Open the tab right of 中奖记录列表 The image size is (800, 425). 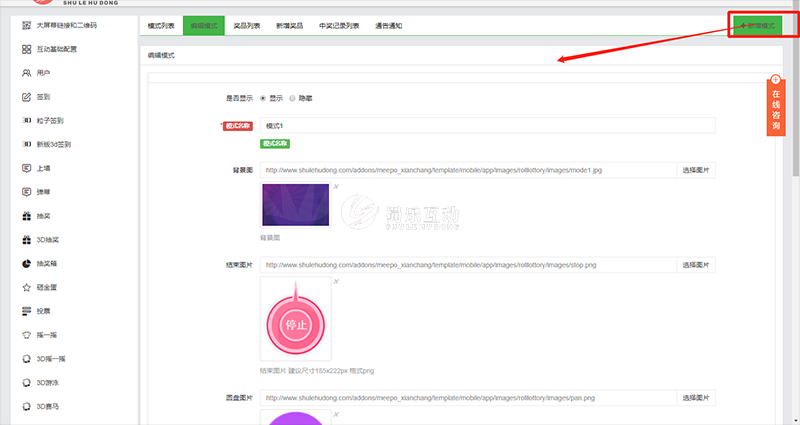[389, 26]
